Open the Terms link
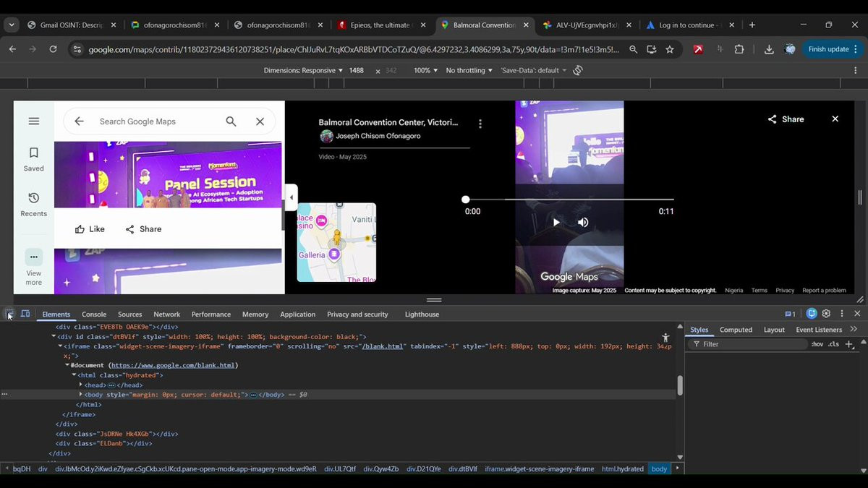Screen dimensions: 868x488 [759, 290]
